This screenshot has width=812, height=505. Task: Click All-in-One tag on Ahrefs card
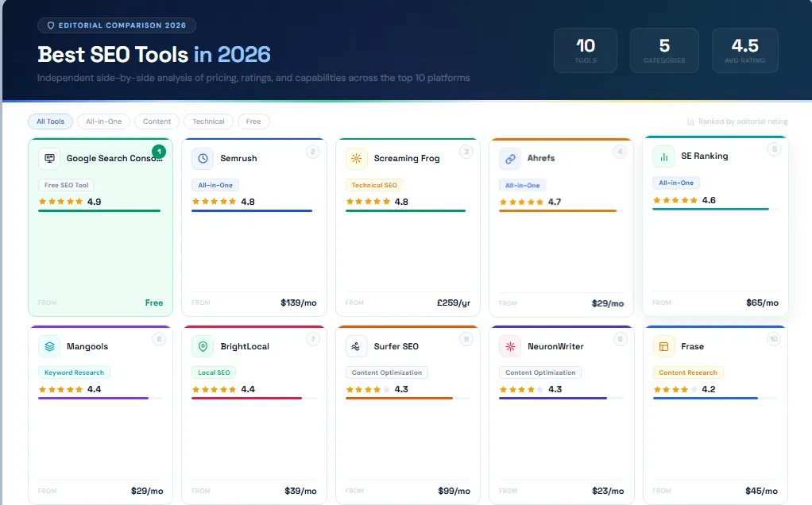point(523,185)
